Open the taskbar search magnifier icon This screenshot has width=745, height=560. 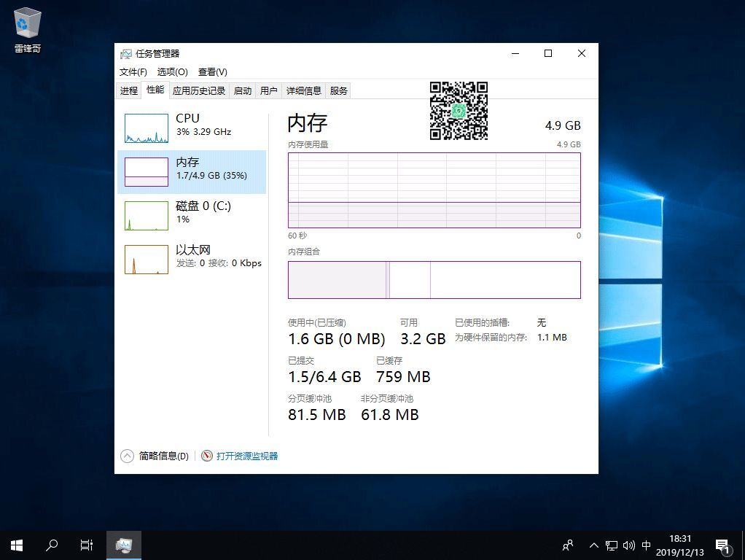52,545
